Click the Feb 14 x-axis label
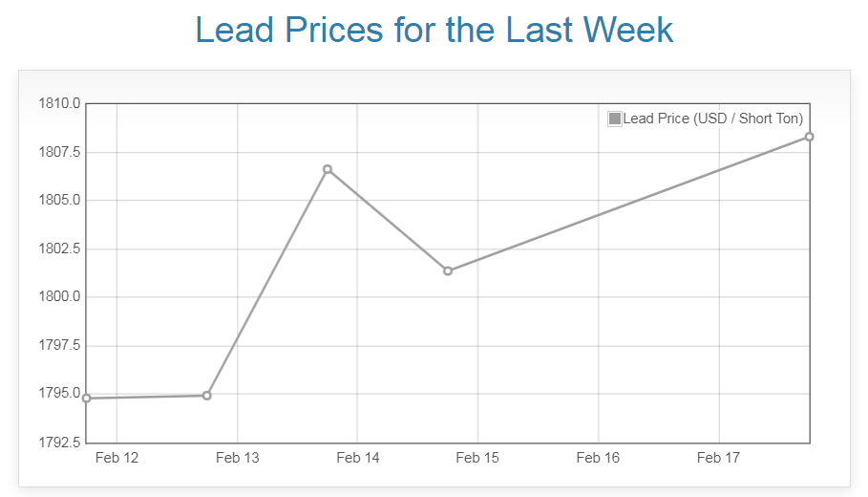Image resolution: width=868 pixels, height=497 pixels. [x=357, y=458]
